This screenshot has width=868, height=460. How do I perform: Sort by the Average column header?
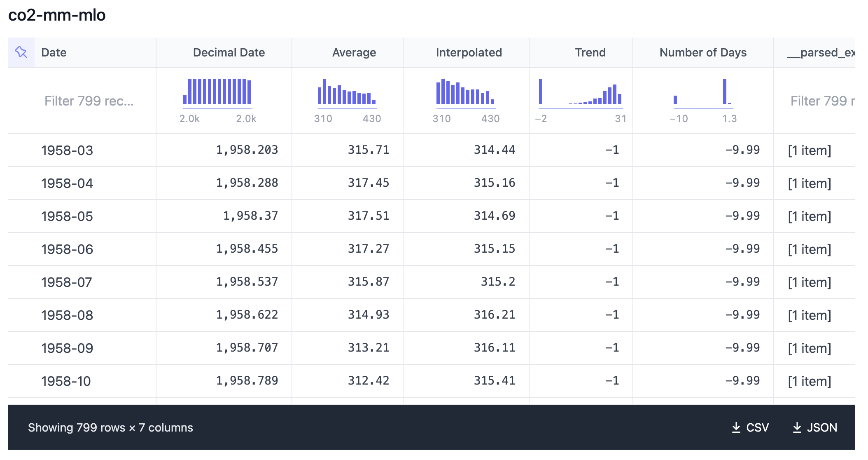[x=354, y=52]
